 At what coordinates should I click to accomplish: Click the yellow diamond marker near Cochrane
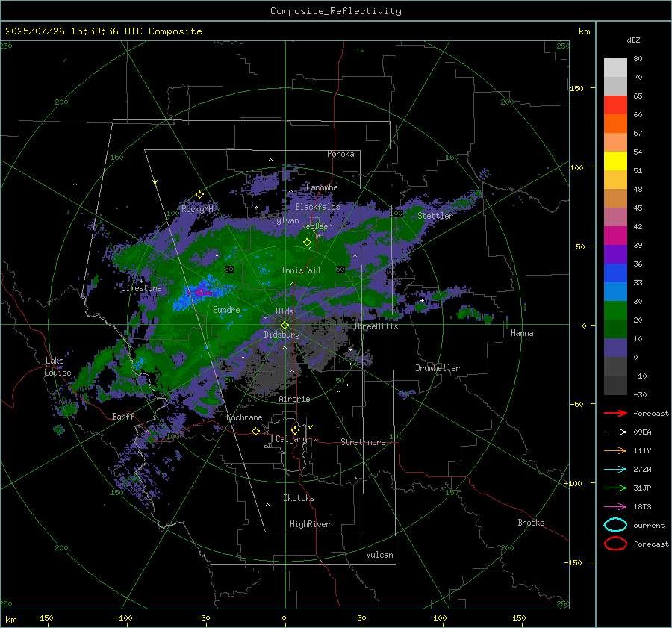point(256,431)
